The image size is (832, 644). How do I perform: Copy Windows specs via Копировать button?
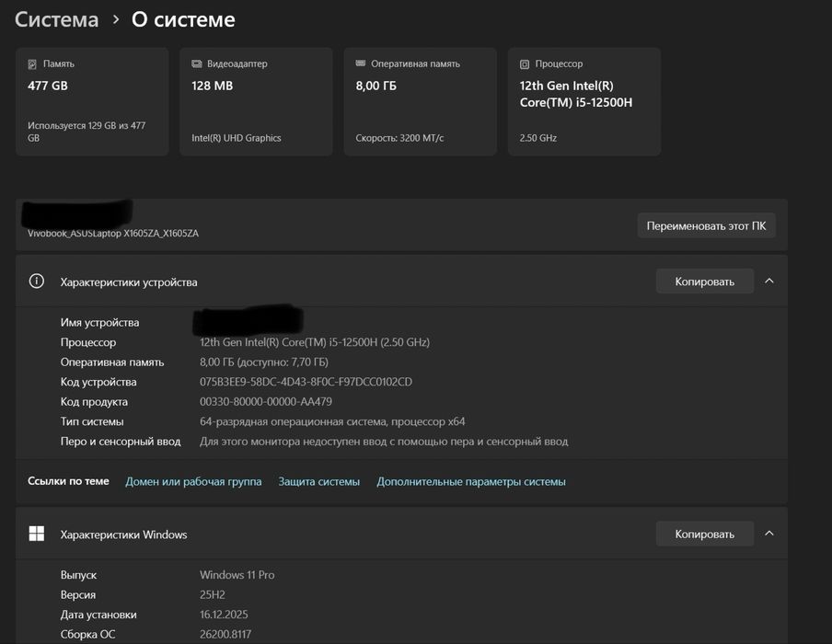tap(705, 534)
